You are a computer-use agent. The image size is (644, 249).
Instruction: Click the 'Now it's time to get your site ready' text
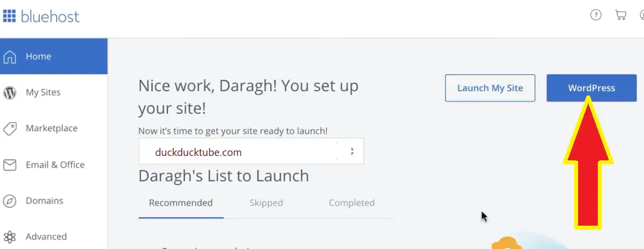tap(233, 131)
